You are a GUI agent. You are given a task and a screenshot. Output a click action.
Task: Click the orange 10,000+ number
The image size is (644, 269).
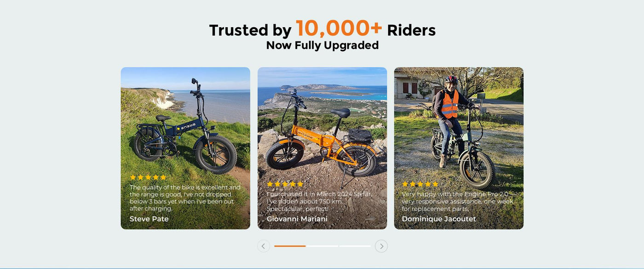click(339, 29)
